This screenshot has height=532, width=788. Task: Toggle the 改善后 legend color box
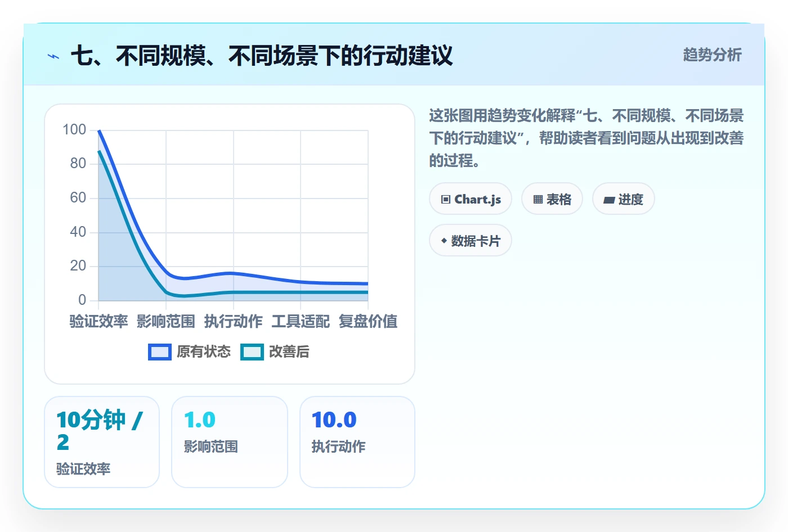(x=252, y=352)
